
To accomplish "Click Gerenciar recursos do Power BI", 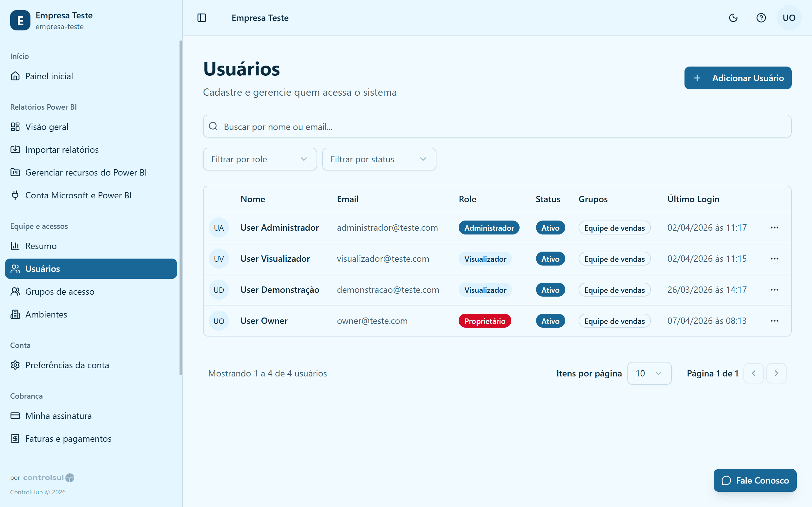I will [x=86, y=172].
